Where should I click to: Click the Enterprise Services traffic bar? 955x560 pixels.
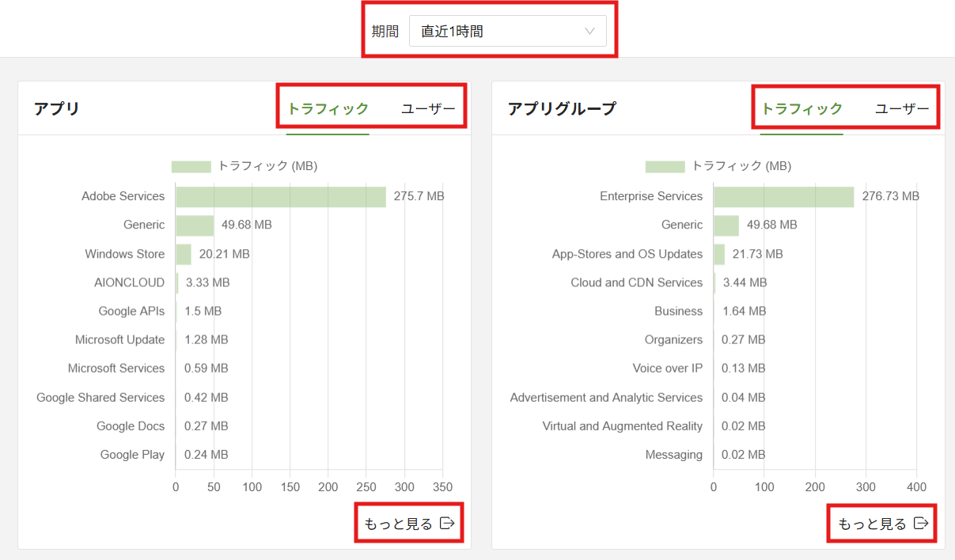pyautogui.click(x=783, y=196)
